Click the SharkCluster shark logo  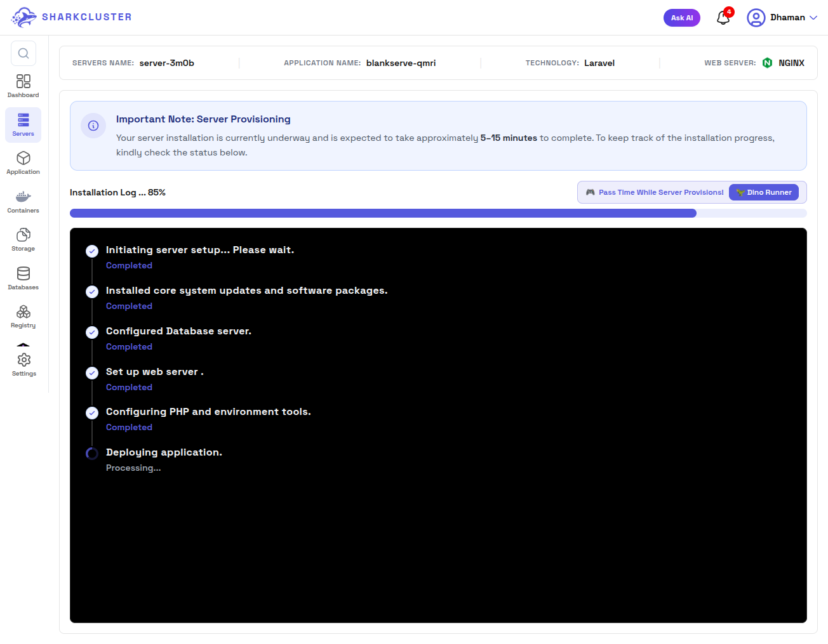coord(24,17)
